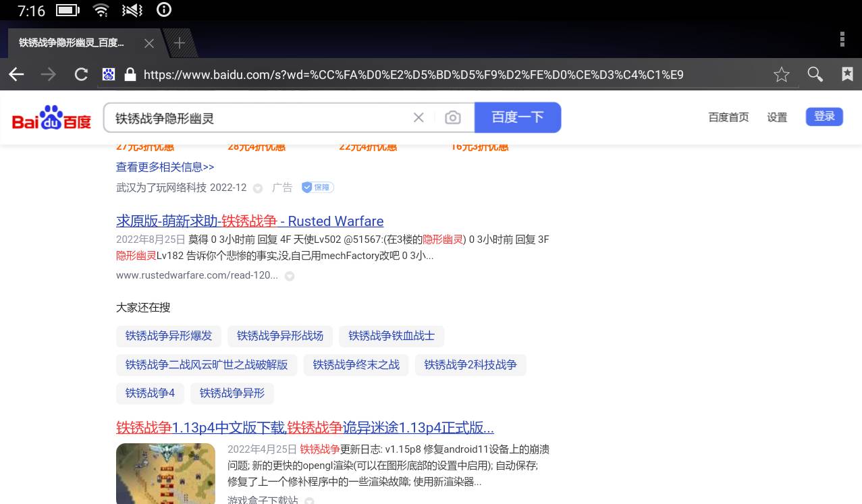Viewport: 862px width, 504px height.
Task: Open the browser search magnifier icon
Action: point(815,74)
